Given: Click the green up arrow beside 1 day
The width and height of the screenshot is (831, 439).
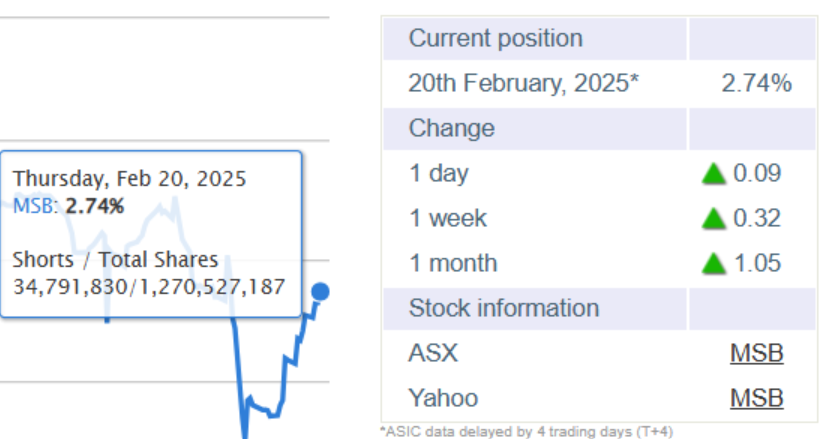Looking at the screenshot, I should [x=713, y=174].
